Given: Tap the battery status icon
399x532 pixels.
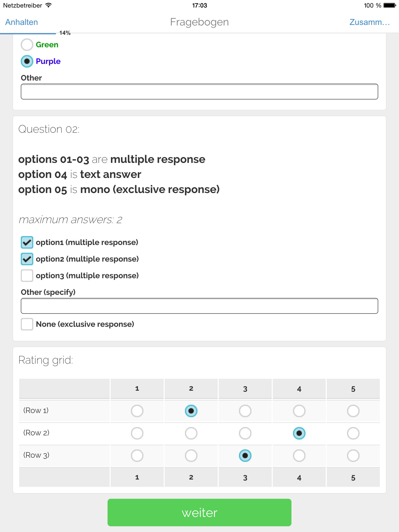Looking at the screenshot, I should [x=389, y=5].
